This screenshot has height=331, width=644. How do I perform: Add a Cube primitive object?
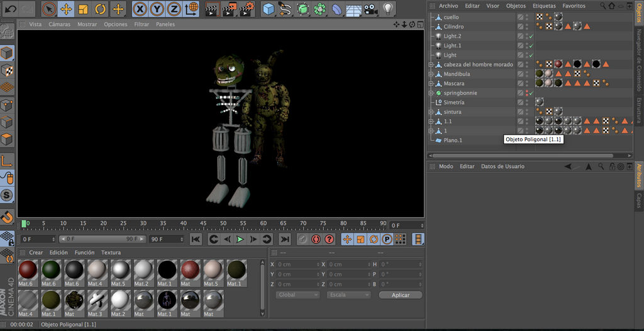point(269,9)
